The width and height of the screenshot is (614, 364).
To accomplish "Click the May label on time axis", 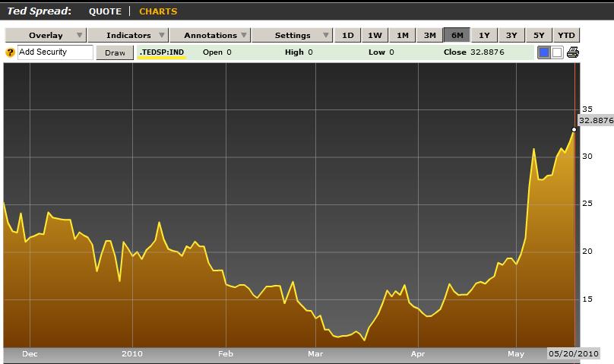I will tap(516, 354).
